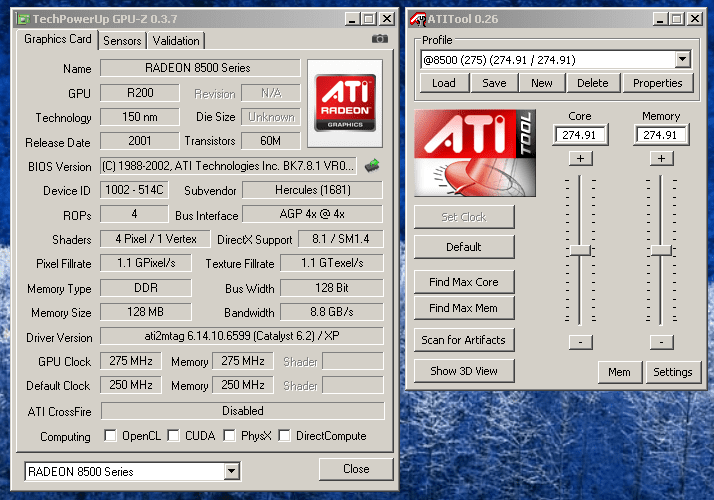
Task: Click the Bandwidth 8.8 GB/s value
Action: [332, 312]
